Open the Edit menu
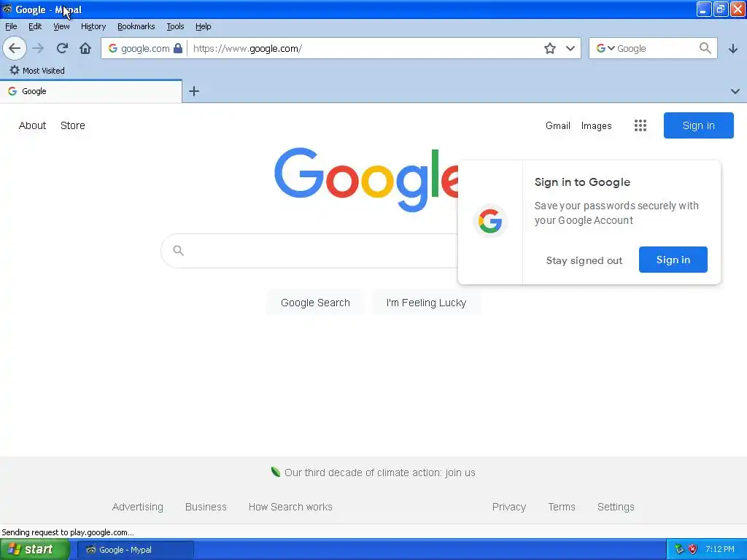The image size is (747, 560). 35,26
